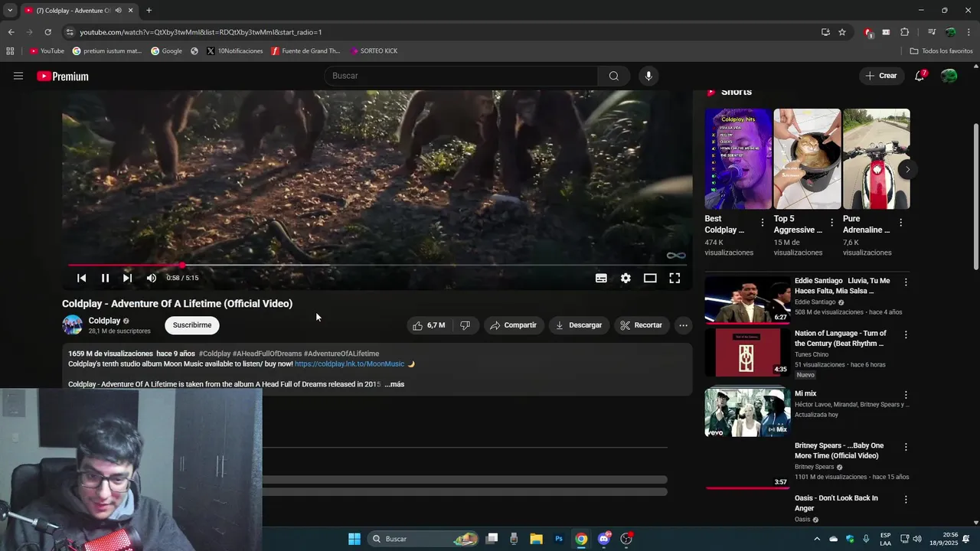Go to YouTube Premium home logo
This screenshot has width=980, height=551.
tap(63, 76)
